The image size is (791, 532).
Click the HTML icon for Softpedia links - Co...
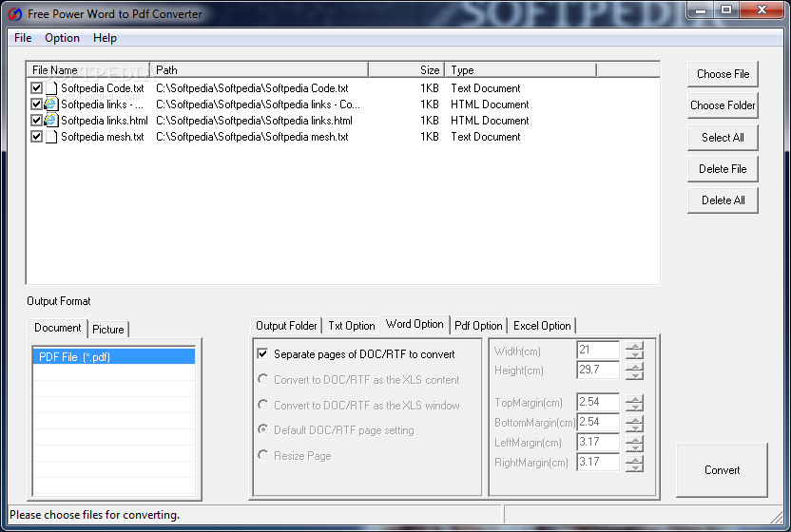coord(51,104)
